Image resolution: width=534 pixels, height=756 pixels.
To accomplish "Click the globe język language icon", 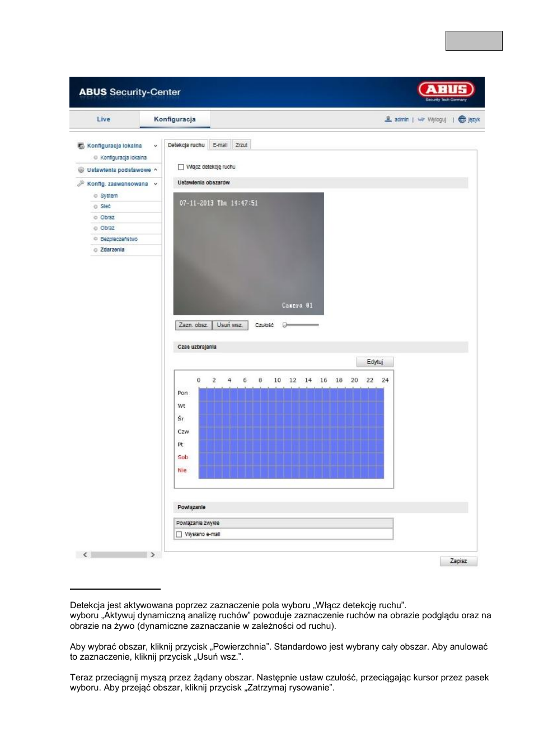I will point(462,119).
